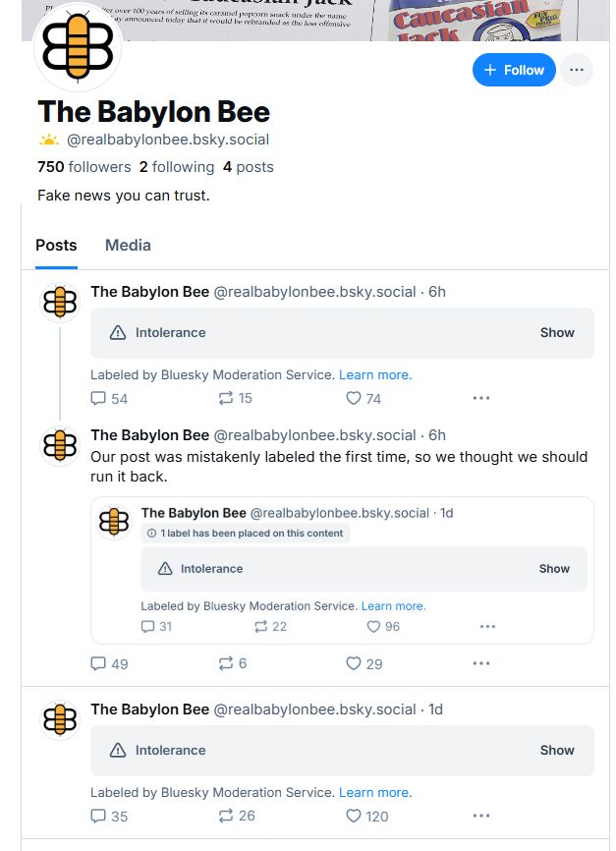Switch to the Media tab
The width and height of the screenshot is (616, 851).
click(128, 245)
